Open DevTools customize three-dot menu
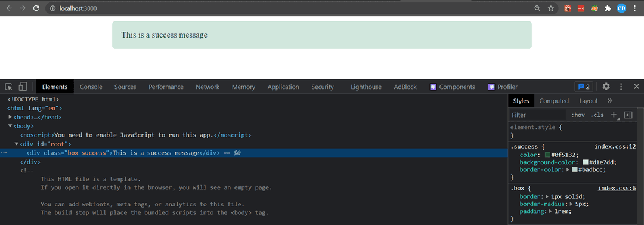Screen dimensions: 644x225 [x=621, y=87]
